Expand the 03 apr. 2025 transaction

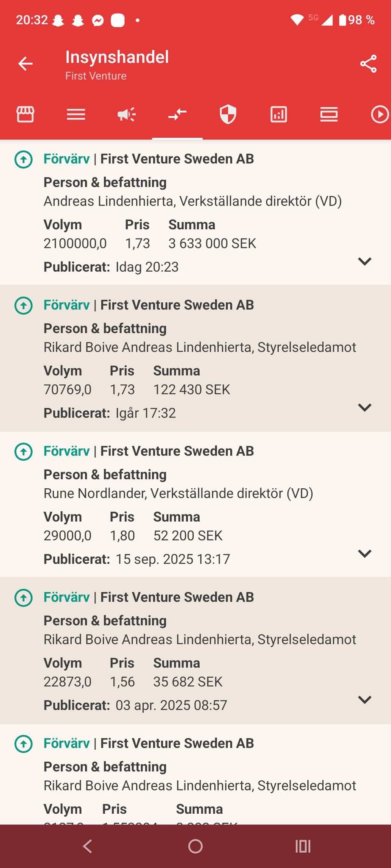(x=365, y=700)
